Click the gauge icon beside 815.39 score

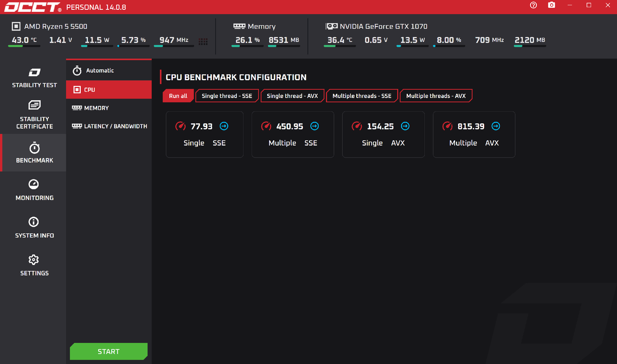tap(447, 126)
